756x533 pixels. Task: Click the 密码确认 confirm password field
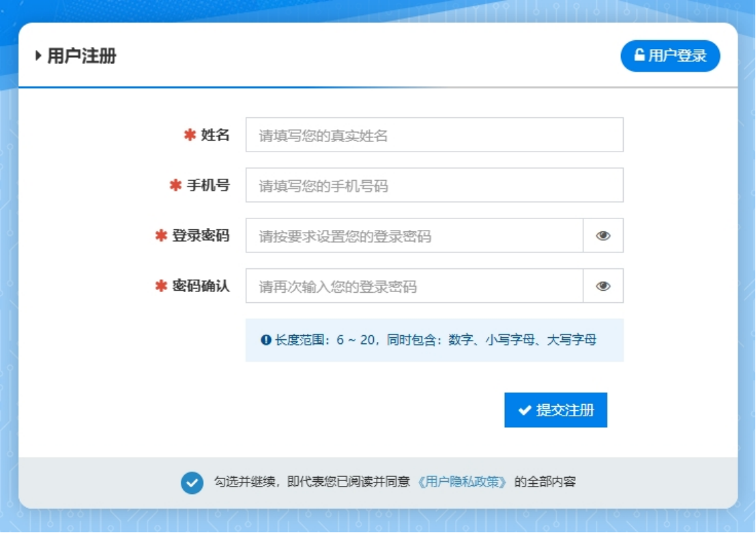[414, 286]
